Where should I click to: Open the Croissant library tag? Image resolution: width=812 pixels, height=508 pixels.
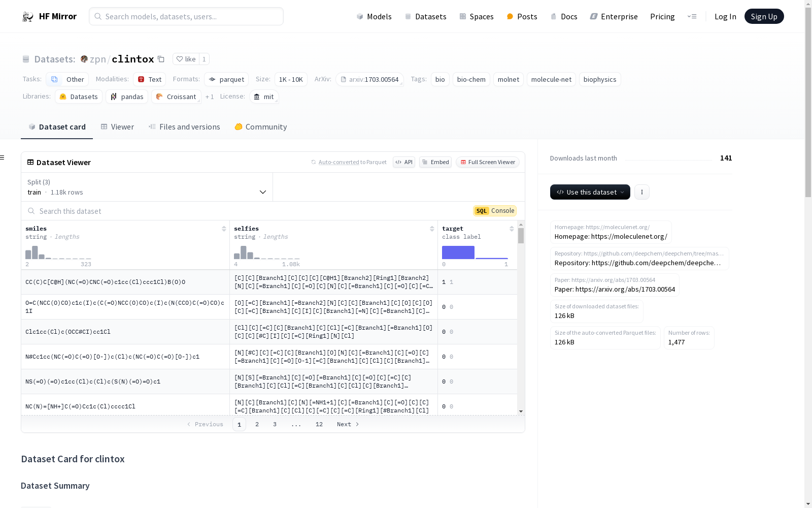point(176,97)
